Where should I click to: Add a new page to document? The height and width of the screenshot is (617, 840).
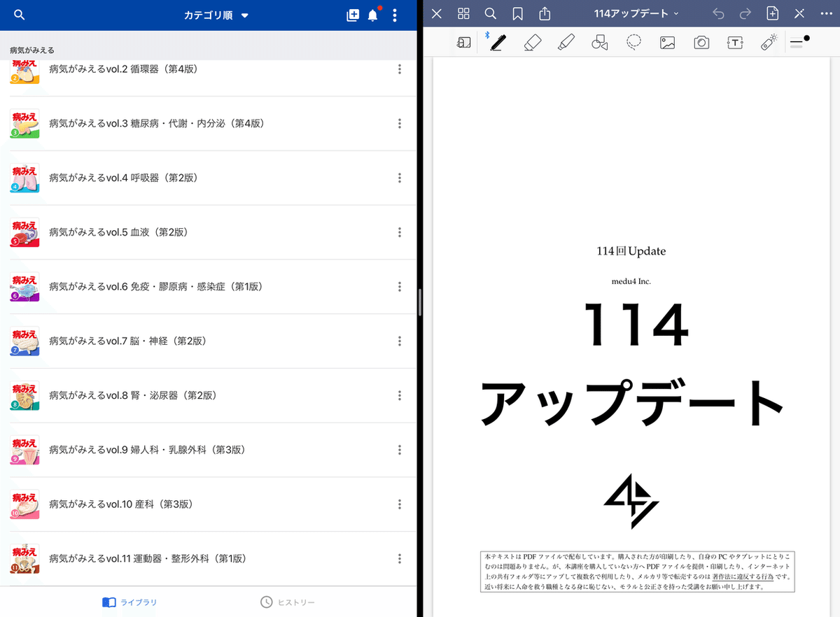pyautogui.click(x=773, y=14)
